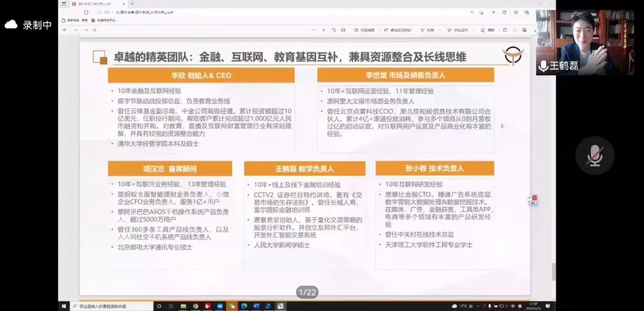644x311 pixels.
Task: Click the 1/22 slide page indicator
Action: pos(307,292)
